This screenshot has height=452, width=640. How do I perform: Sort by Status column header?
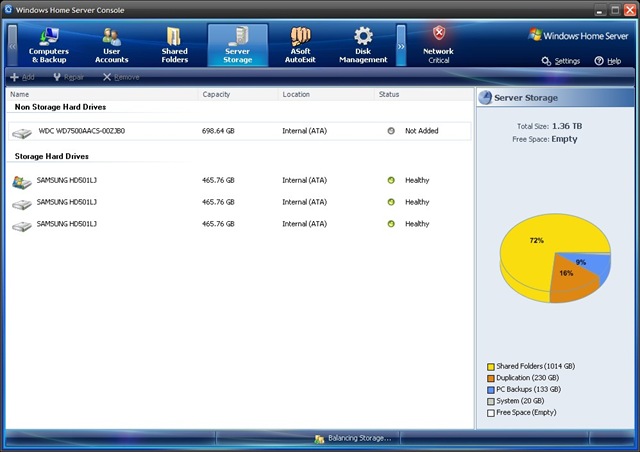click(424, 94)
